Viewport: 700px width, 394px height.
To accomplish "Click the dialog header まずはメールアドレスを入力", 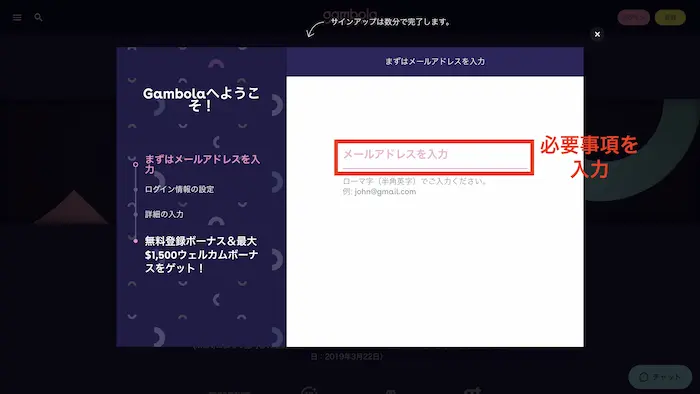I will point(435,62).
